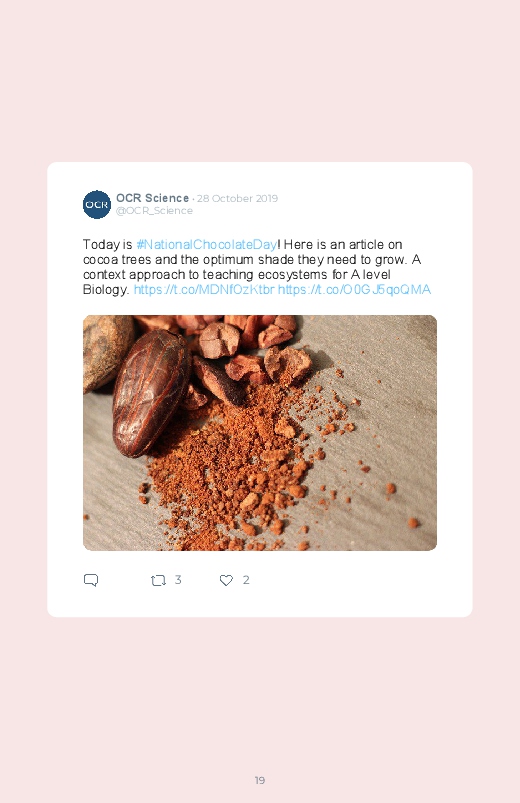This screenshot has height=803, width=520.
Task: Open the OCR round profile avatar
Action: tap(97, 204)
